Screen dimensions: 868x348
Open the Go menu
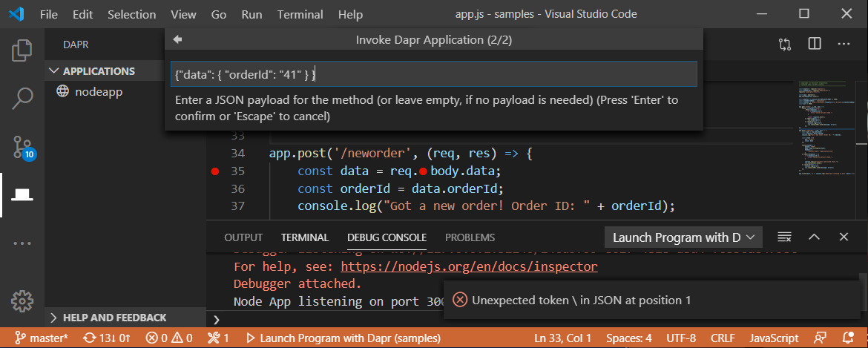click(x=219, y=14)
